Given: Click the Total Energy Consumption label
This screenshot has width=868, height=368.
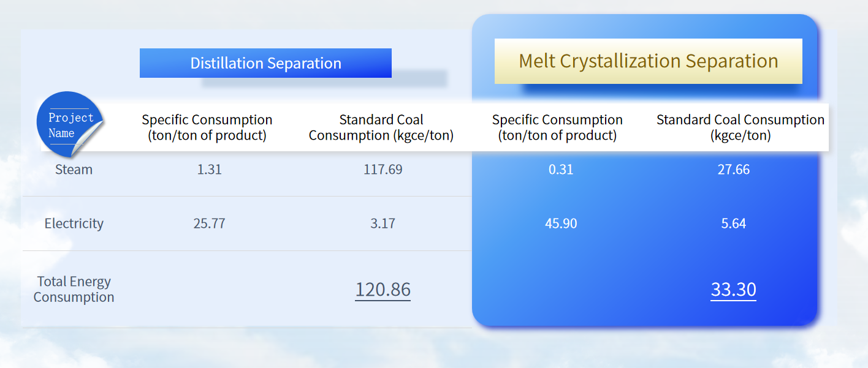Looking at the screenshot, I should [74, 289].
